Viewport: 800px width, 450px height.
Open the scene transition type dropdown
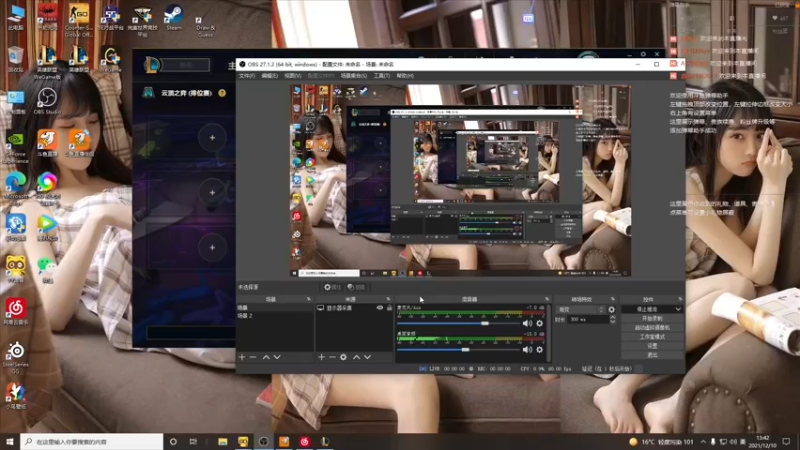coord(580,309)
